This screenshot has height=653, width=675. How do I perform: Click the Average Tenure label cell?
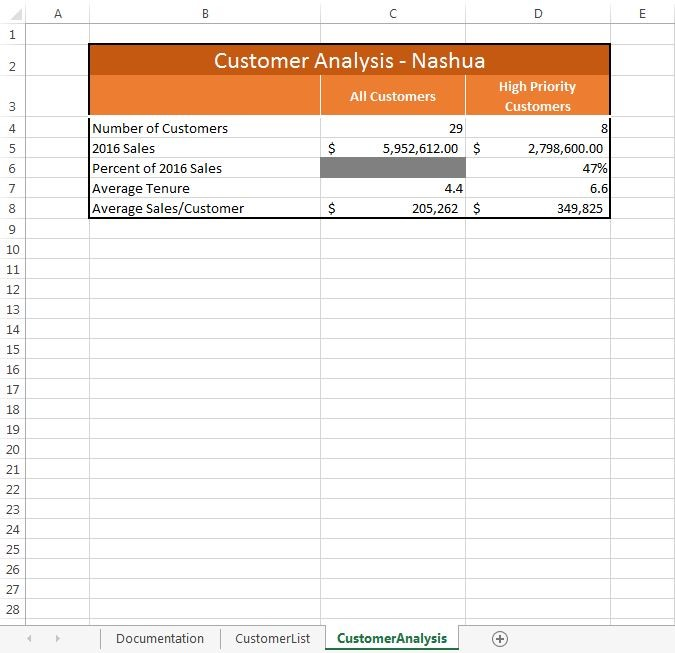coord(205,189)
